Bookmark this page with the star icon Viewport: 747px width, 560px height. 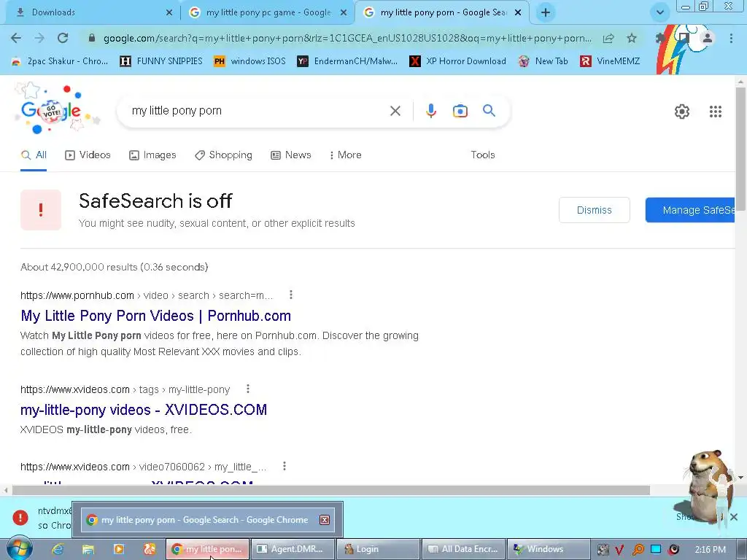[x=632, y=38]
